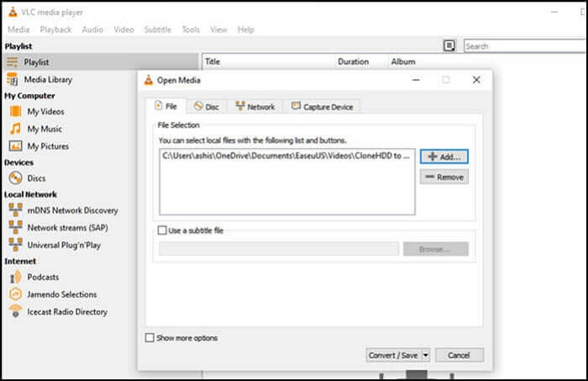Image resolution: width=588 pixels, height=381 pixels.
Task: Select the My Music note icon
Action: click(x=16, y=129)
